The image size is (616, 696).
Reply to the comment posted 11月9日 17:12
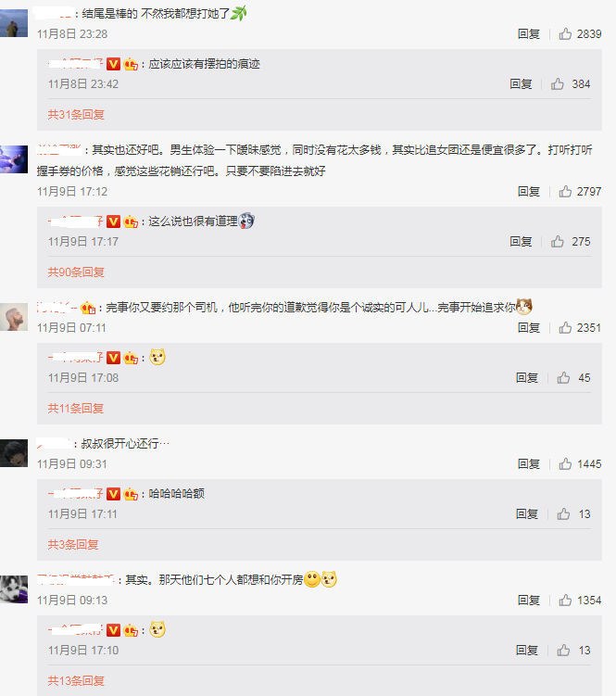point(529,191)
